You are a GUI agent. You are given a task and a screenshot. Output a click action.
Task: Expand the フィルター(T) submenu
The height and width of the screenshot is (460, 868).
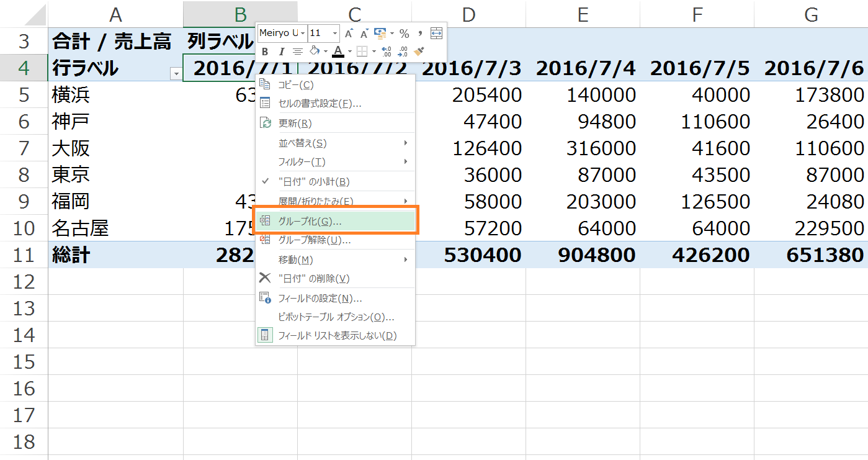coord(335,161)
